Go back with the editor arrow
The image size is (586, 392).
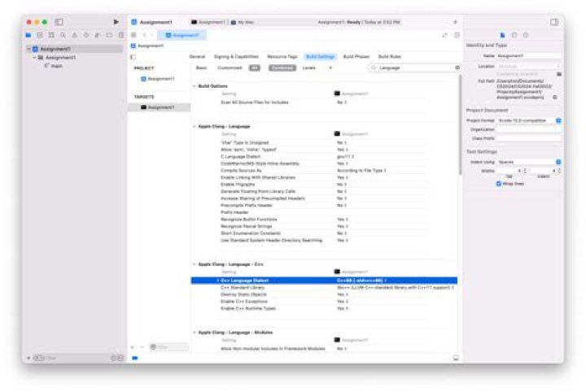(145, 35)
